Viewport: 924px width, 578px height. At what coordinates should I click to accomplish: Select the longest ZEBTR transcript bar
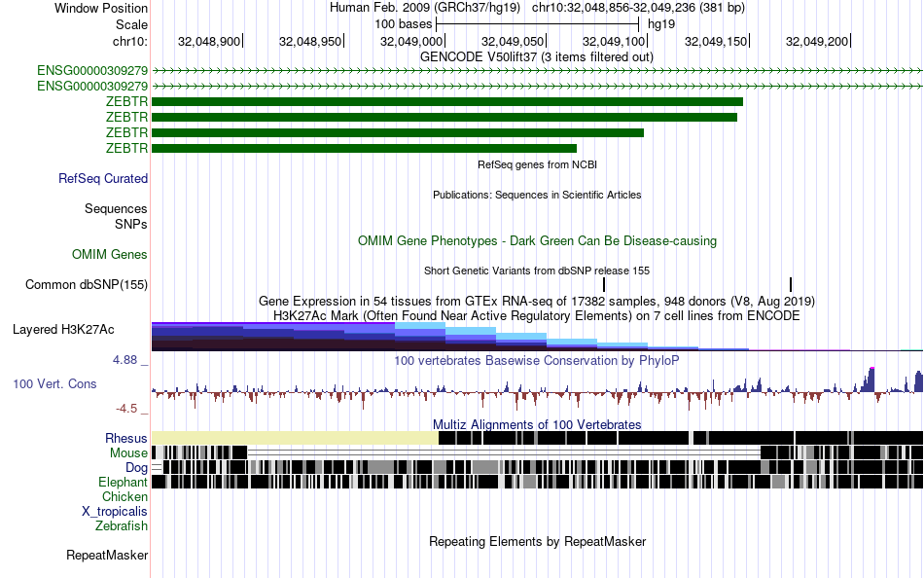tap(447, 101)
